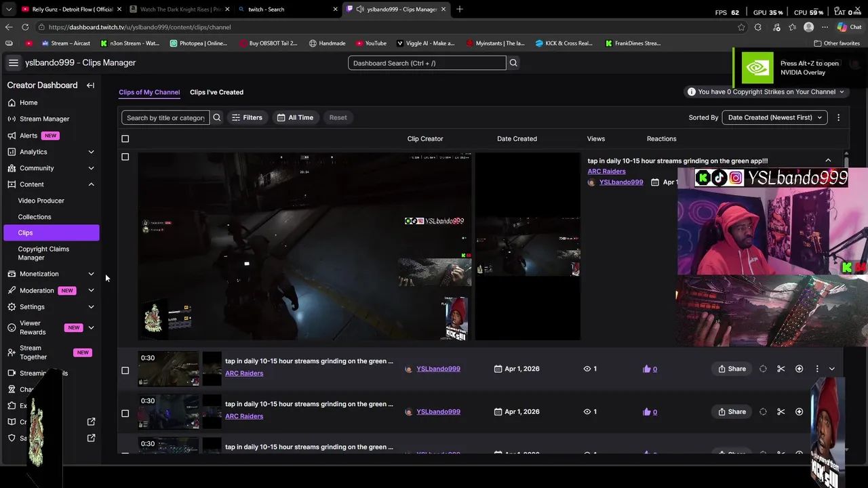Switch to Clips of My Channel tab
This screenshot has width=868, height=488.
[149, 92]
